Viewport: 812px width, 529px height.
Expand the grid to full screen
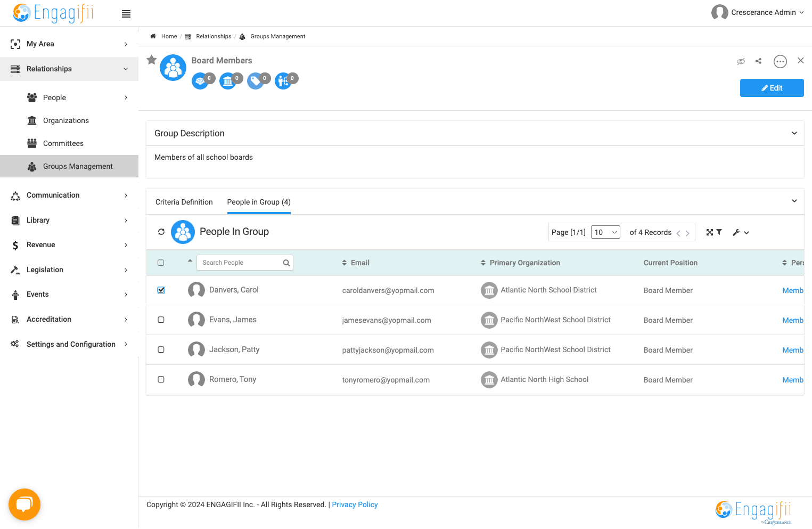[x=709, y=232]
